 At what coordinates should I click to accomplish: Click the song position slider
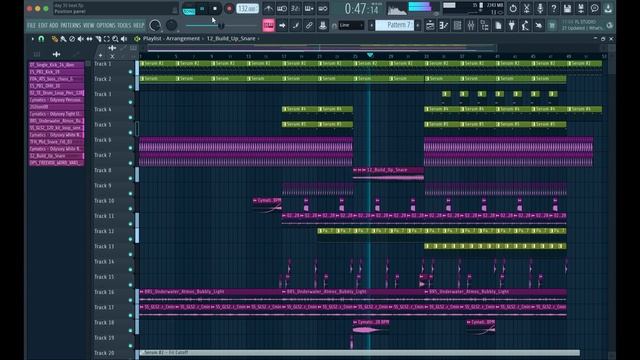(222, 26)
